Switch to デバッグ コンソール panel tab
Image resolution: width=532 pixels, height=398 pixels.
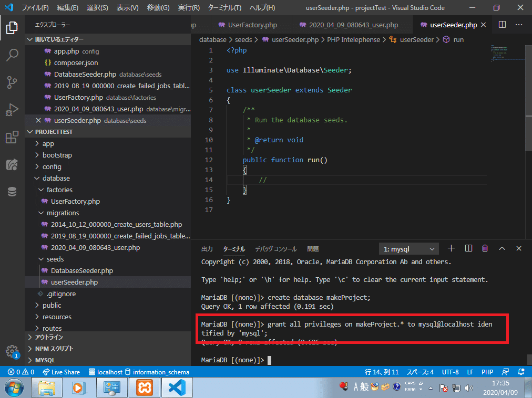(x=275, y=249)
